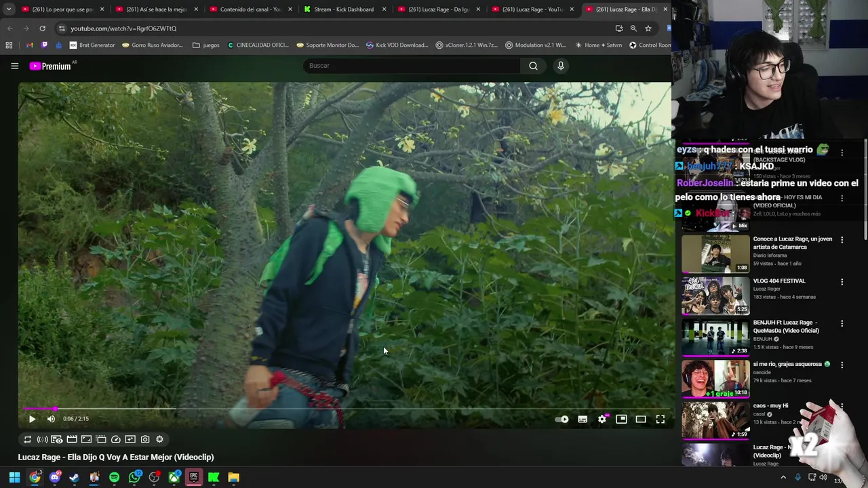Open 'Conoce a Lucaz Rage' video thumbnail
The image size is (868, 488).
(x=715, y=253)
